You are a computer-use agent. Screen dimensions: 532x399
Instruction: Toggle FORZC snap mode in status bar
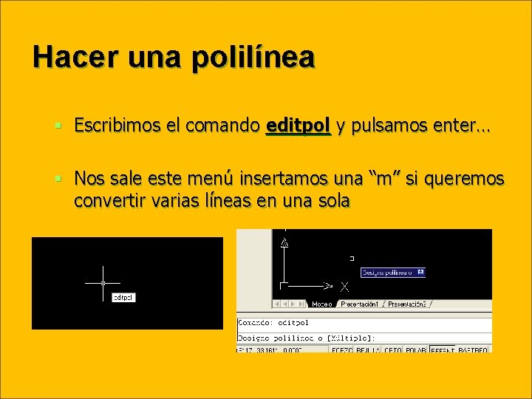(x=341, y=349)
